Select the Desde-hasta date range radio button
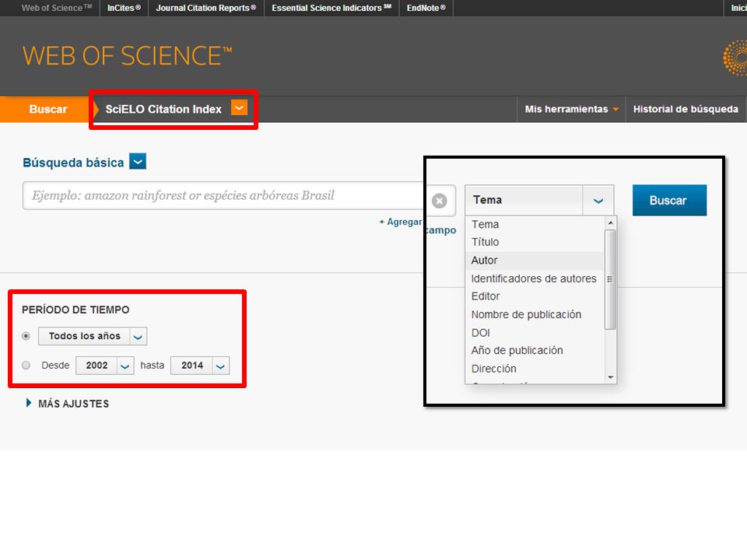The width and height of the screenshot is (747, 560). point(26,366)
